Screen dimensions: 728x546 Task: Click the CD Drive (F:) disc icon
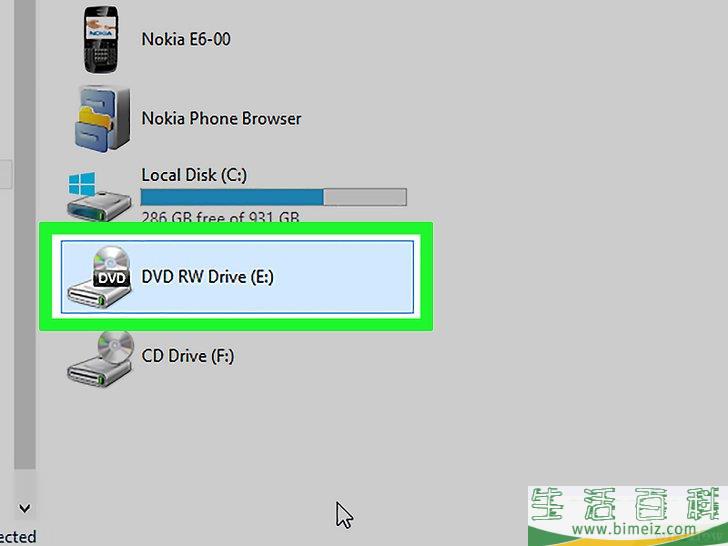click(100, 358)
